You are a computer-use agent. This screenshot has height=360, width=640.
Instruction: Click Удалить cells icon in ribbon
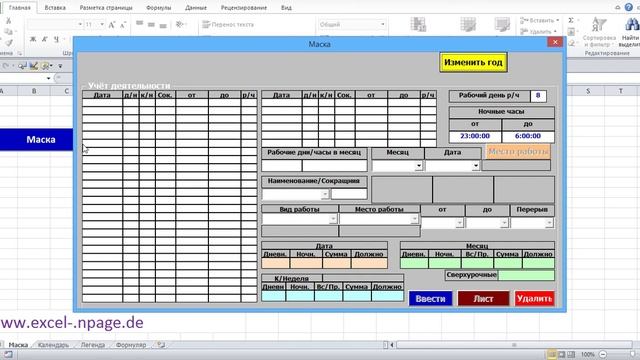(538, 31)
